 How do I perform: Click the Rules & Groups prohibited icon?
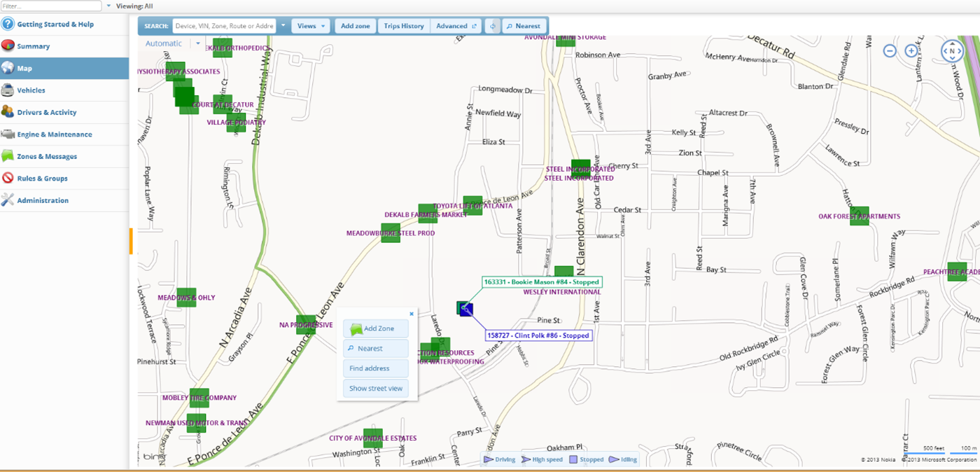point(8,179)
